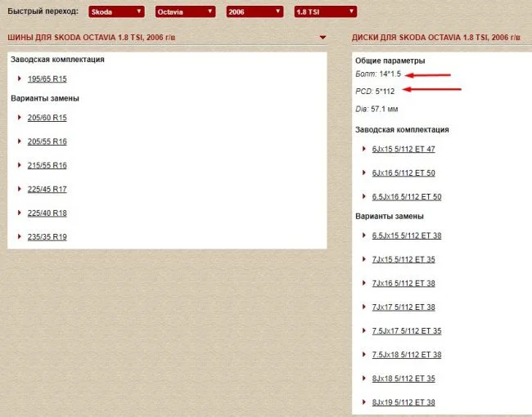Collapse the tires section header arrow

pos(324,38)
